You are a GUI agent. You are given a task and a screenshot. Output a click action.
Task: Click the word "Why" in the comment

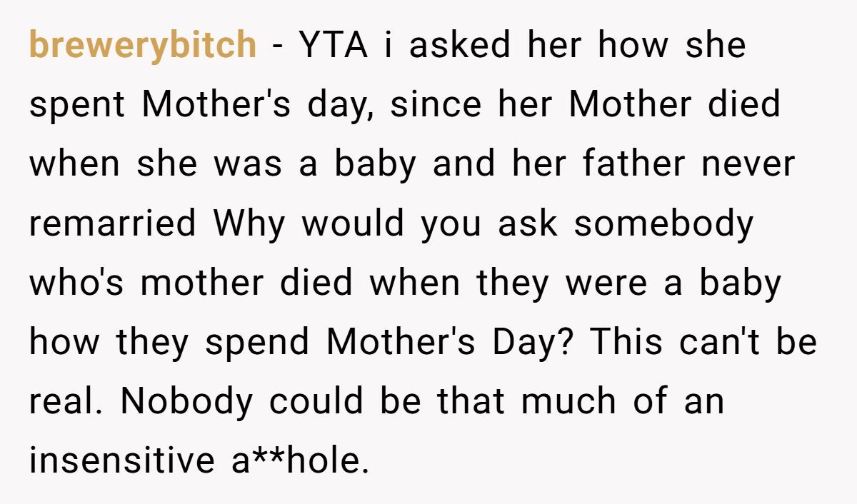point(249,223)
